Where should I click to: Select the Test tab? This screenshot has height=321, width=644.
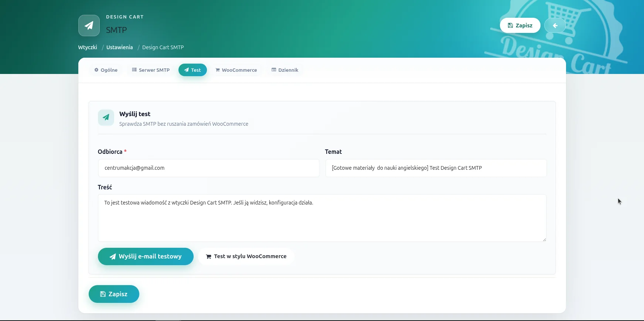pyautogui.click(x=192, y=70)
